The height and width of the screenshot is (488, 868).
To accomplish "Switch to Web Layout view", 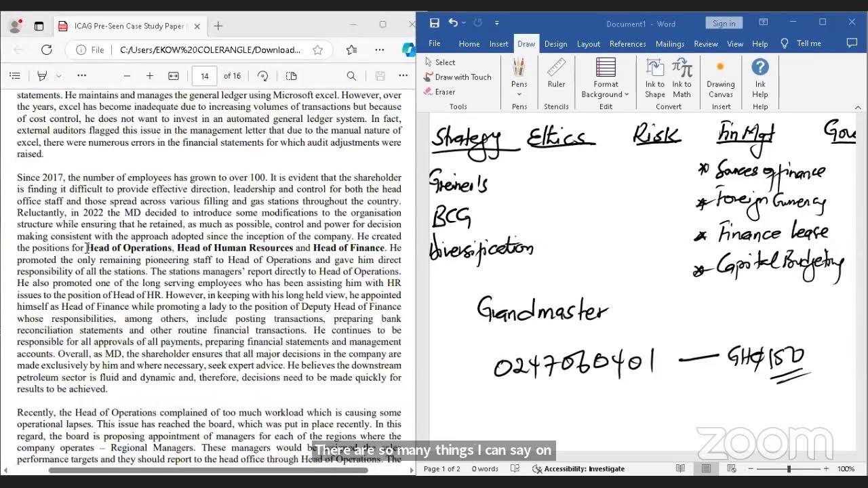I will pos(732,469).
